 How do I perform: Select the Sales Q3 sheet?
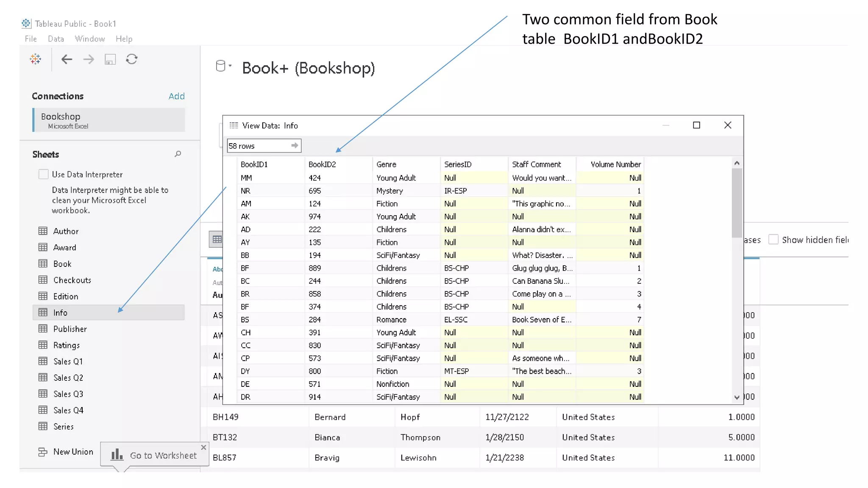(68, 394)
